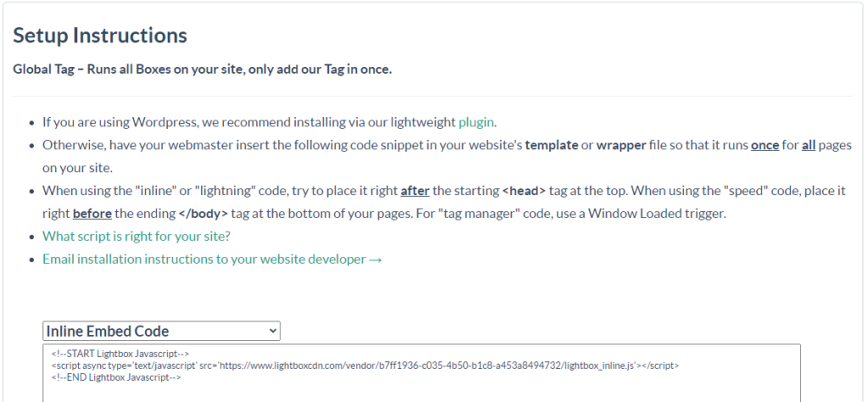Click the script tag line in the code box
868x402 pixels.
coord(365,366)
